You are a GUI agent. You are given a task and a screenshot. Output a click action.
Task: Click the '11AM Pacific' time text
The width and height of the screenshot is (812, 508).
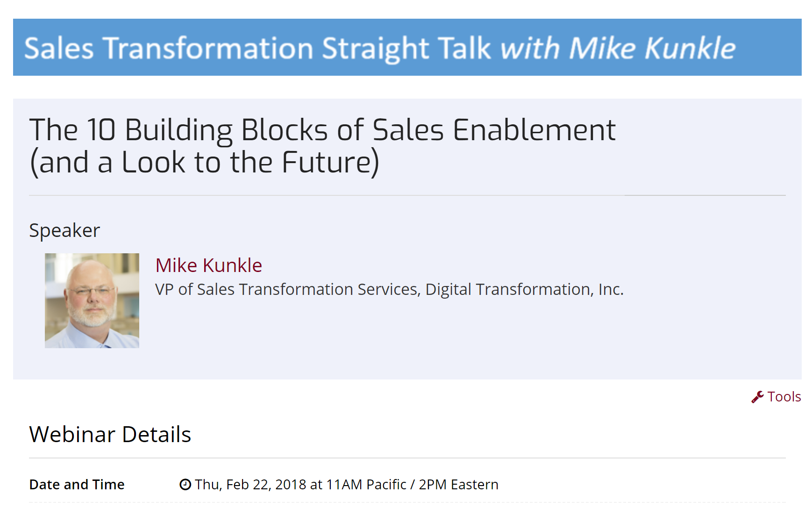tap(366, 485)
